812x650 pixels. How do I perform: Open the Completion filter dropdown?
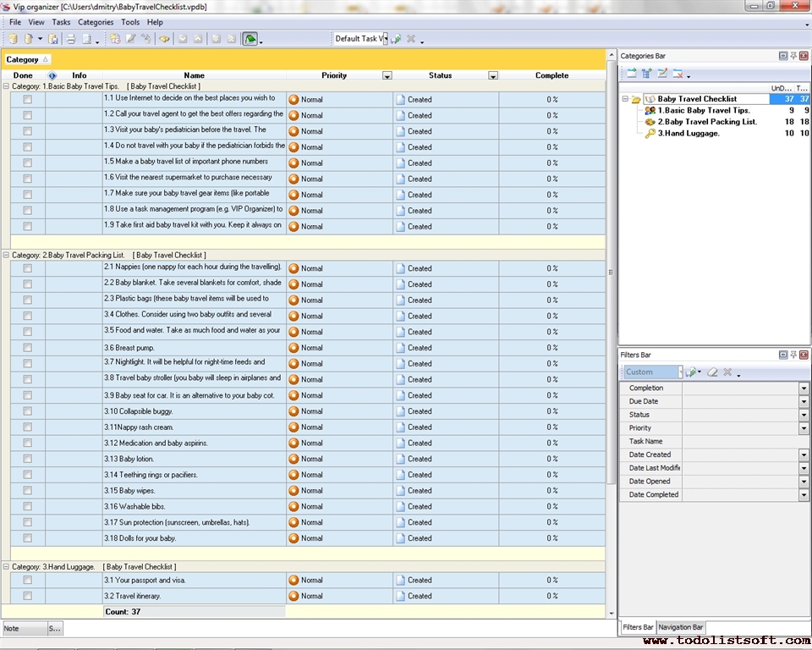tap(804, 388)
